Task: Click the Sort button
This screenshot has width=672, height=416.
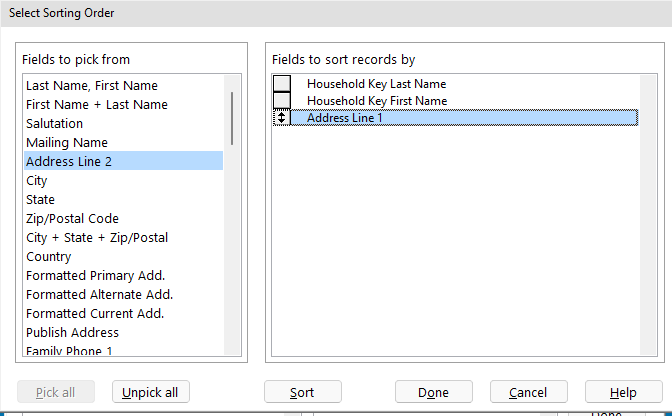Action: click(302, 392)
